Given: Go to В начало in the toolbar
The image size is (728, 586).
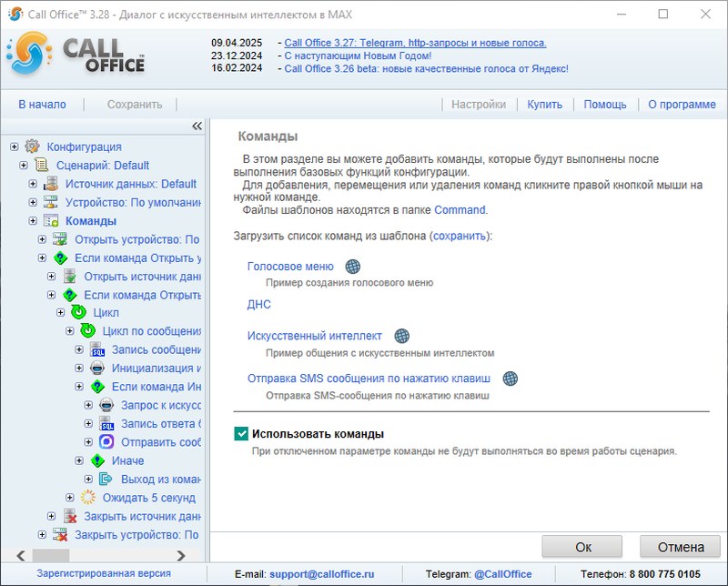Looking at the screenshot, I should (42, 105).
